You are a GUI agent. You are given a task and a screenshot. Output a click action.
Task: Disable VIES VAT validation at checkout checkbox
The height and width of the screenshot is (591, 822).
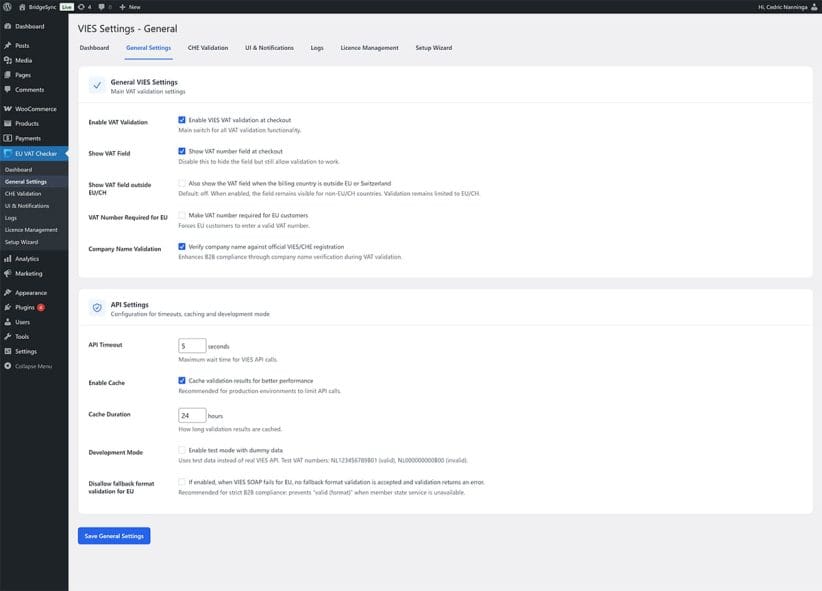[x=182, y=120]
